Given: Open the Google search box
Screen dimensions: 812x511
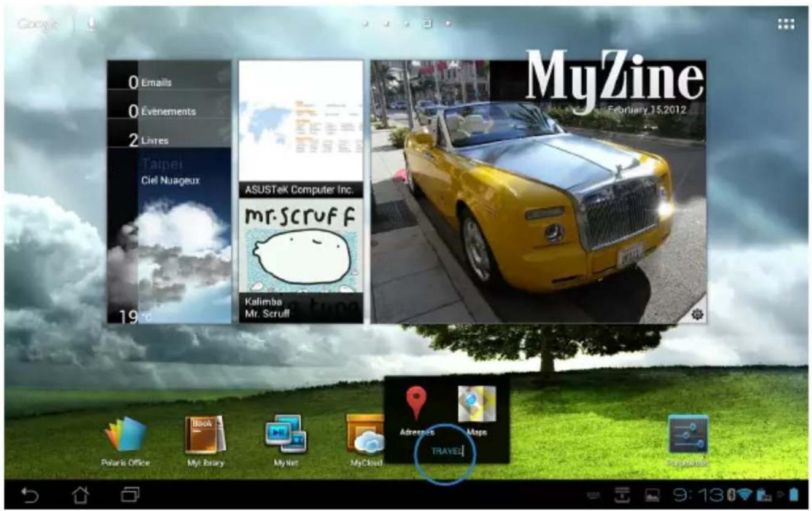Looking at the screenshot, I should (x=38, y=24).
